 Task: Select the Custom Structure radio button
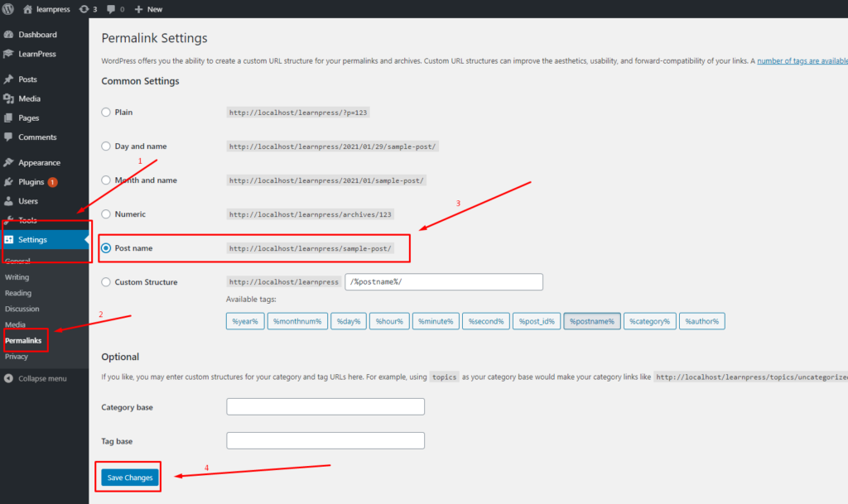[106, 282]
